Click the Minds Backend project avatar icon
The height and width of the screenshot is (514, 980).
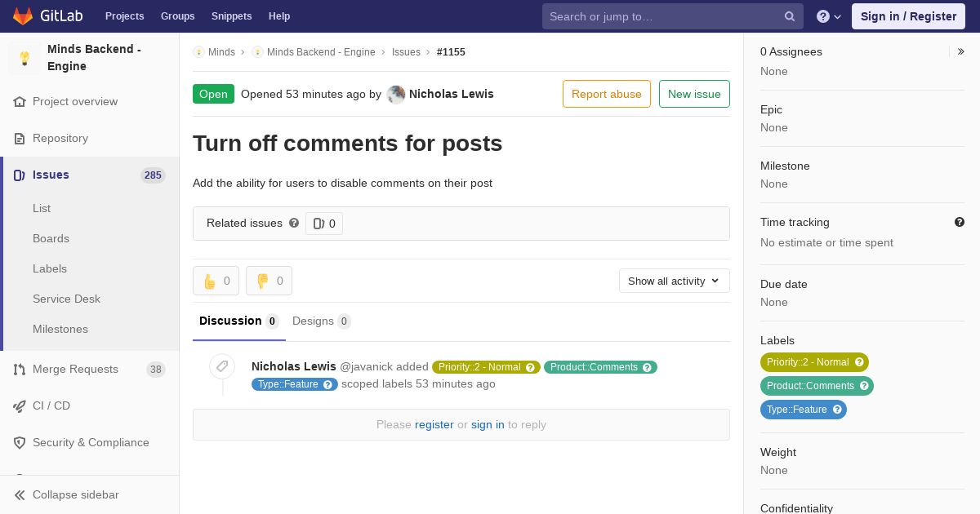(x=24, y=58)
